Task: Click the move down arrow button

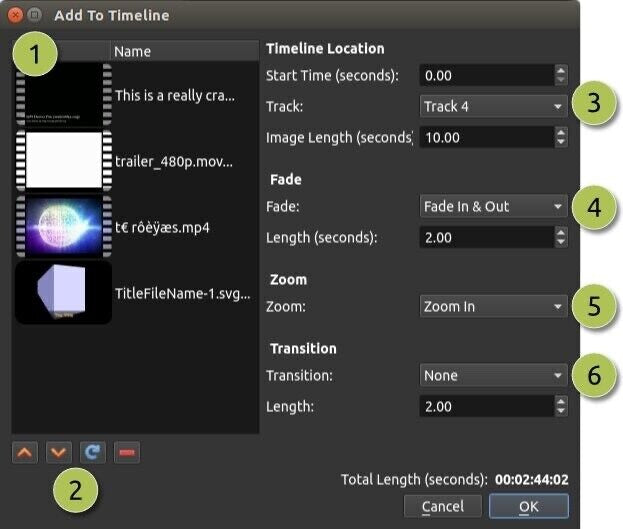Action: [59, 452]
